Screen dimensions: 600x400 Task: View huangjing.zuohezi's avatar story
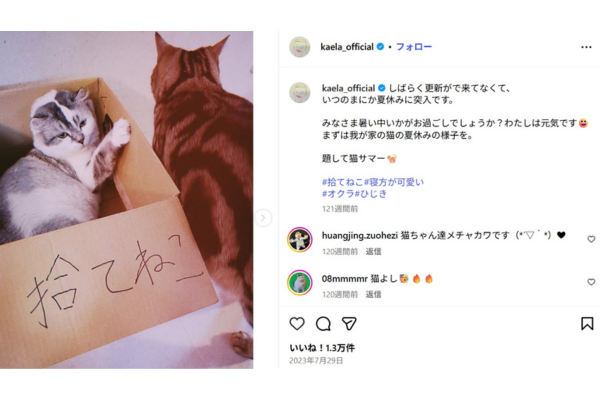(x=300, y=240)
